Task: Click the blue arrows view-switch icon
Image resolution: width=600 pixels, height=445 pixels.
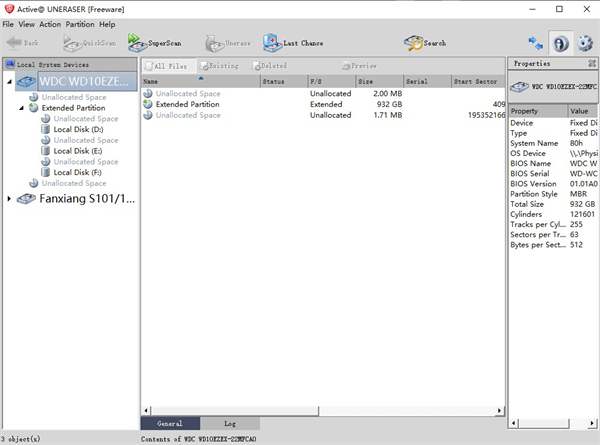Action: click(x=536, y=43)
